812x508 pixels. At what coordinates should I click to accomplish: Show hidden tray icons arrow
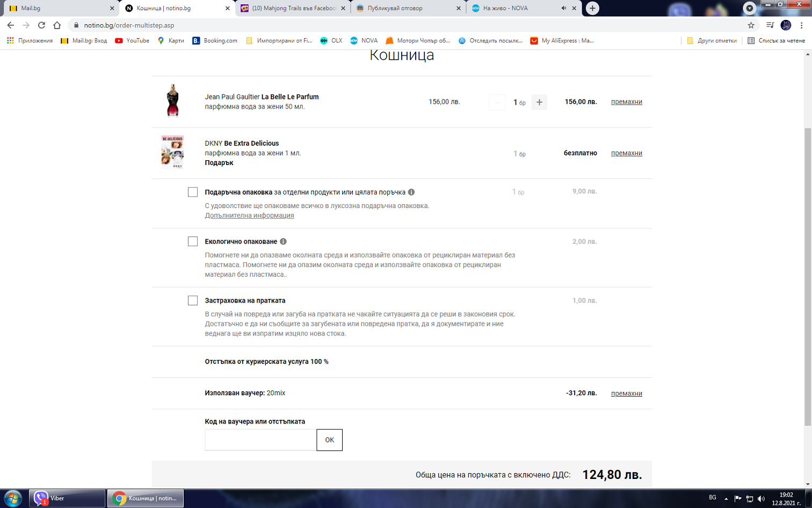(726, 498)
